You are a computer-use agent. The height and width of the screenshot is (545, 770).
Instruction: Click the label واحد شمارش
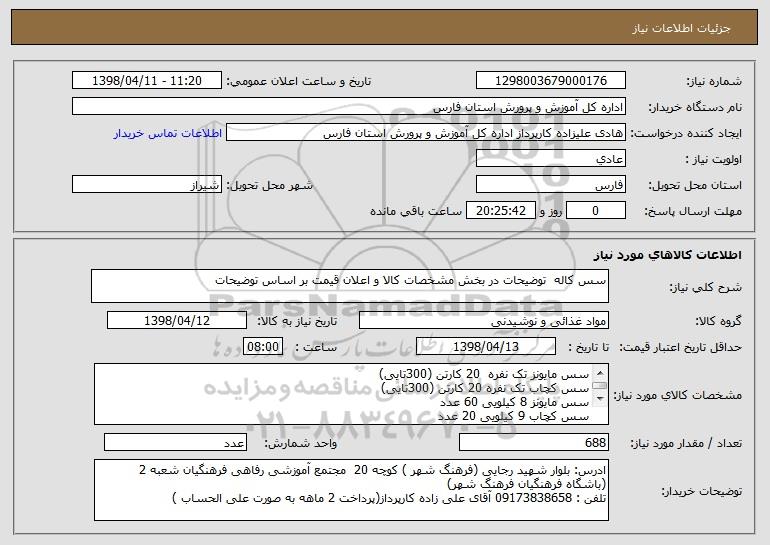(301, 443)
